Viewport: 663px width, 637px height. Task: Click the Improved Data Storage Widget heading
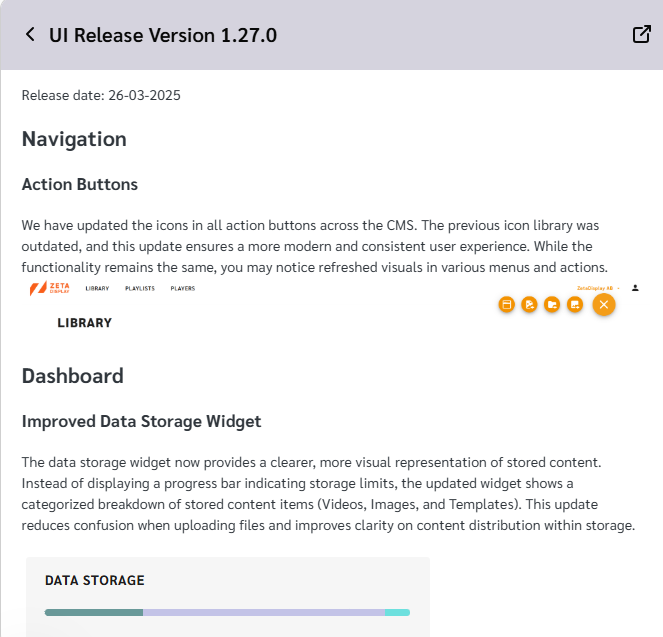pyautogui.click(x=141, y=422)
